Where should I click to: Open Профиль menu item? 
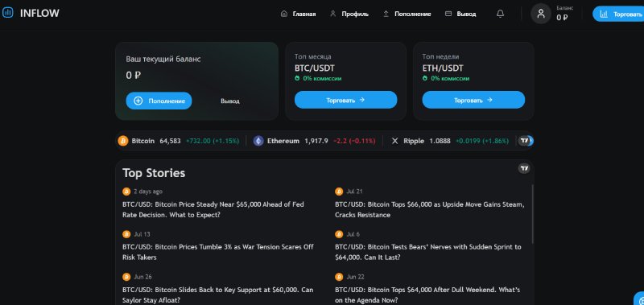tap(349, 14)
